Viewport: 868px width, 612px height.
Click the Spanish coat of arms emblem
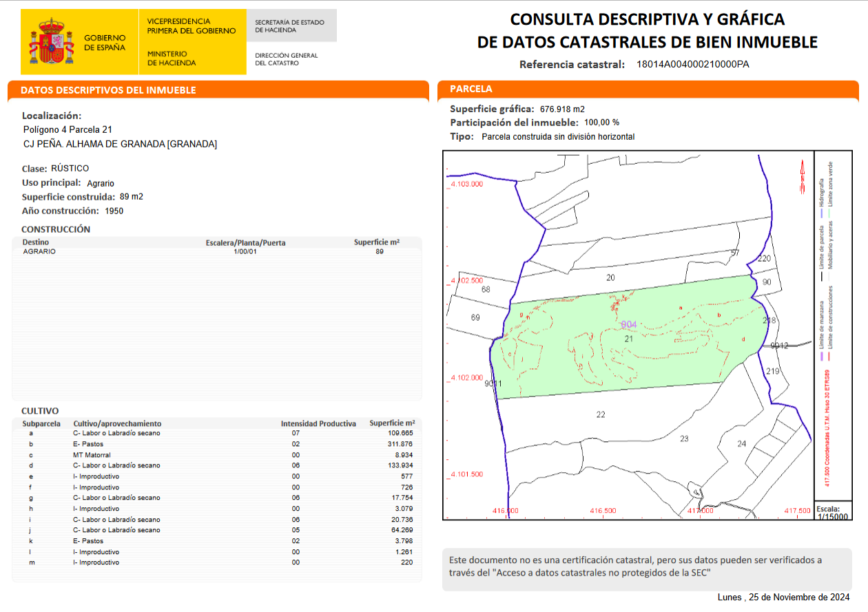pyautogui.click(x=51, y=41)
